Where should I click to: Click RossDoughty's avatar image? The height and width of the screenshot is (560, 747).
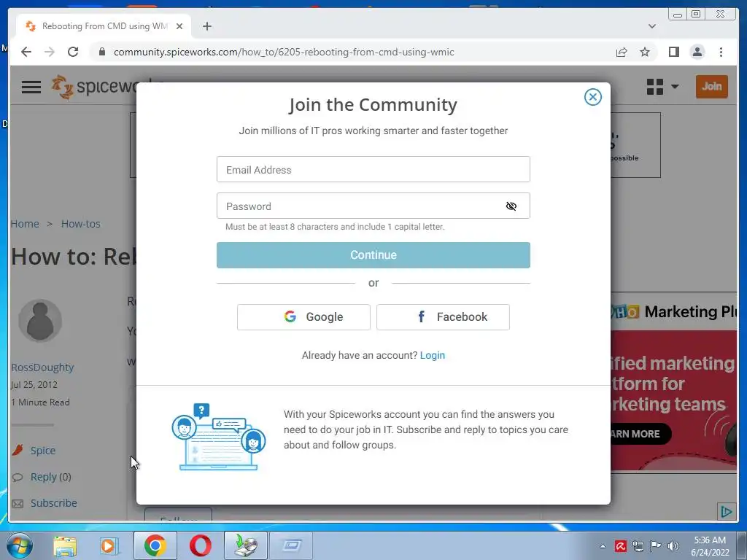pos(40,321)
